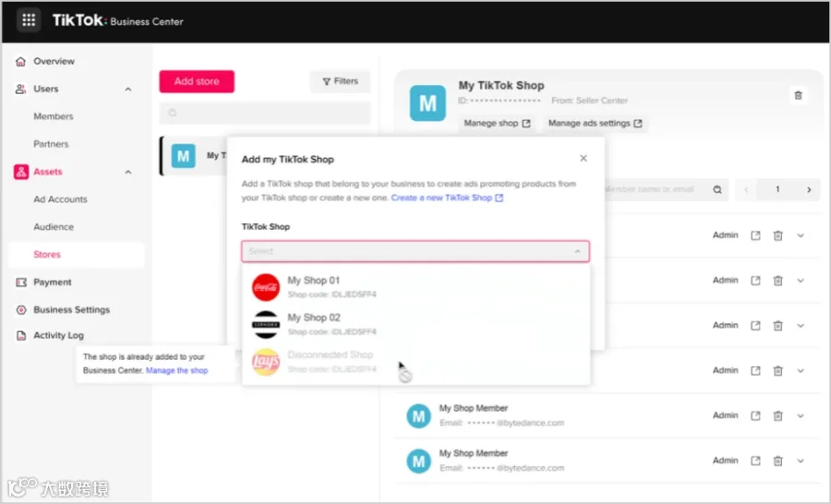The width and height of the screenshot is (831, 504).
Task: Close the Add my TikTok Shop dialog
Action: (584, 159)
